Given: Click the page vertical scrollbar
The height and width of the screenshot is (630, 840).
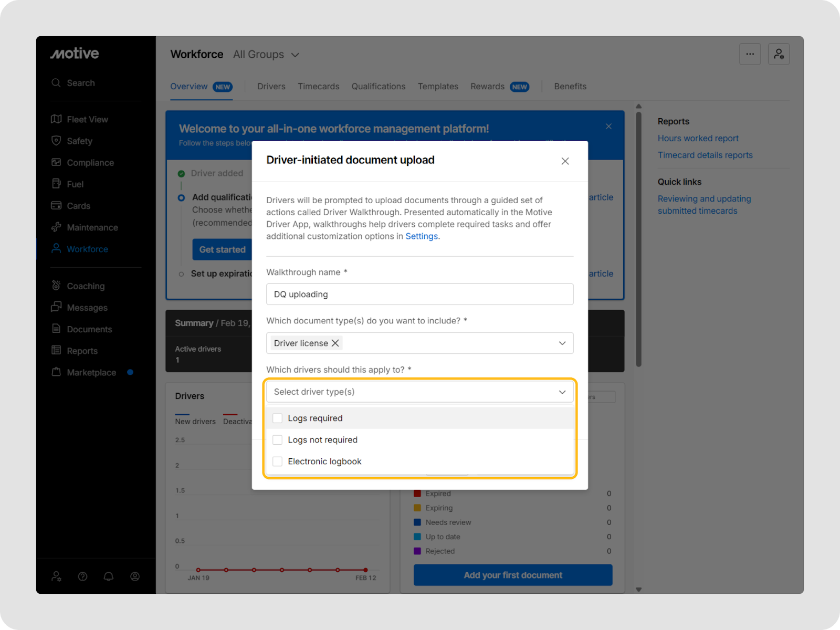Looking at the screenshot, I should (638, 239).
